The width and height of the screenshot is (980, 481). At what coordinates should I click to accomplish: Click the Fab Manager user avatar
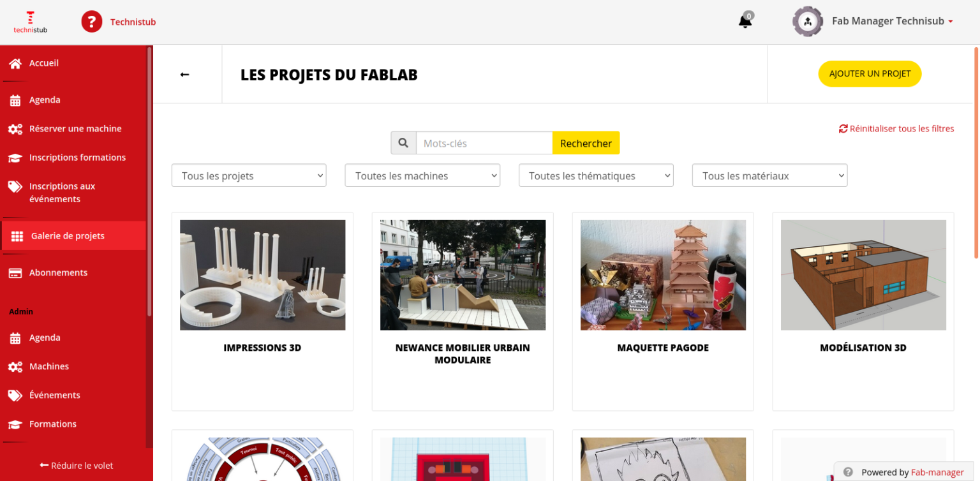point(808,21)
